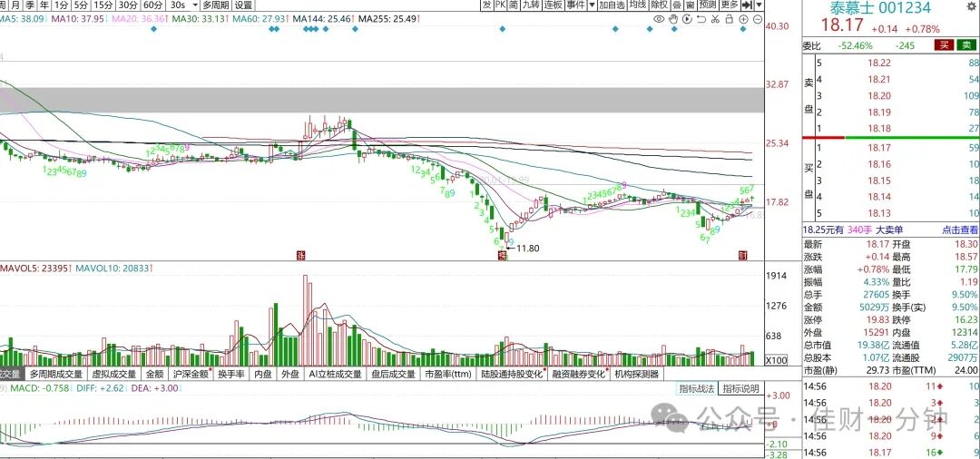980x459 pixels.
Task: Click the 指标战法 button
Action: (x=697, y=388)
